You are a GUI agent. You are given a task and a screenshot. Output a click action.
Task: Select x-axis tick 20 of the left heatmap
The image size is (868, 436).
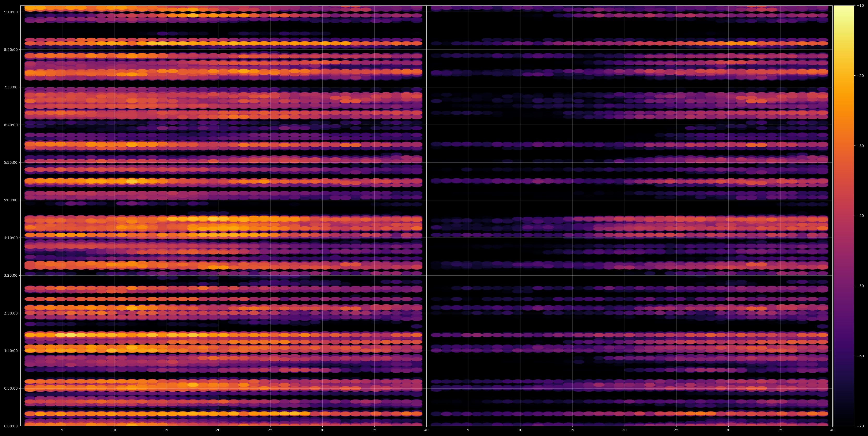[x=218, y=430]
